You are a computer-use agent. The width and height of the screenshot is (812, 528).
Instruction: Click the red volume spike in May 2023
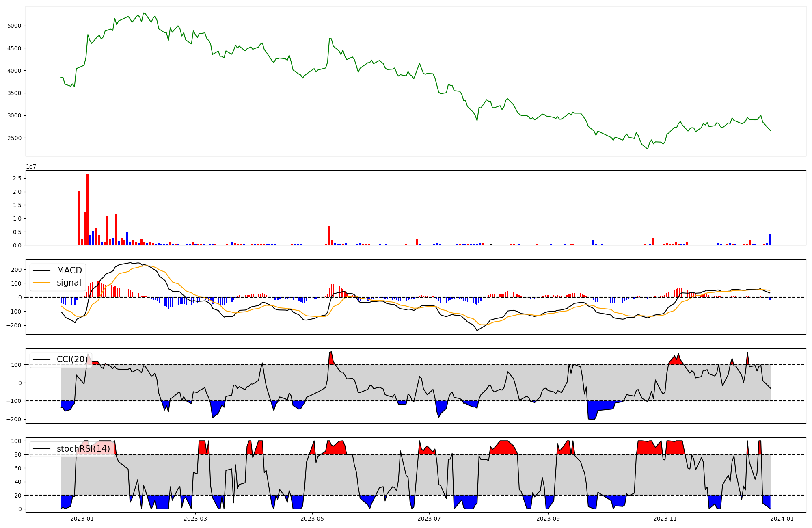point(329,236)
